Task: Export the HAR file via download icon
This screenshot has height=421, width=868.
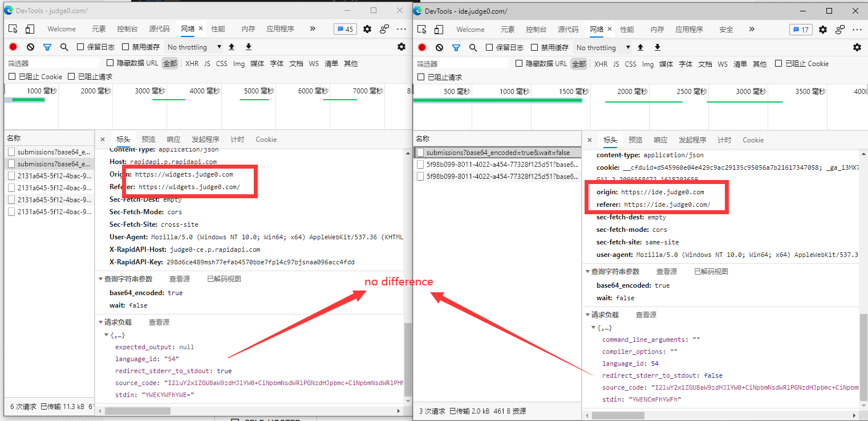Action: pos(249,47)
